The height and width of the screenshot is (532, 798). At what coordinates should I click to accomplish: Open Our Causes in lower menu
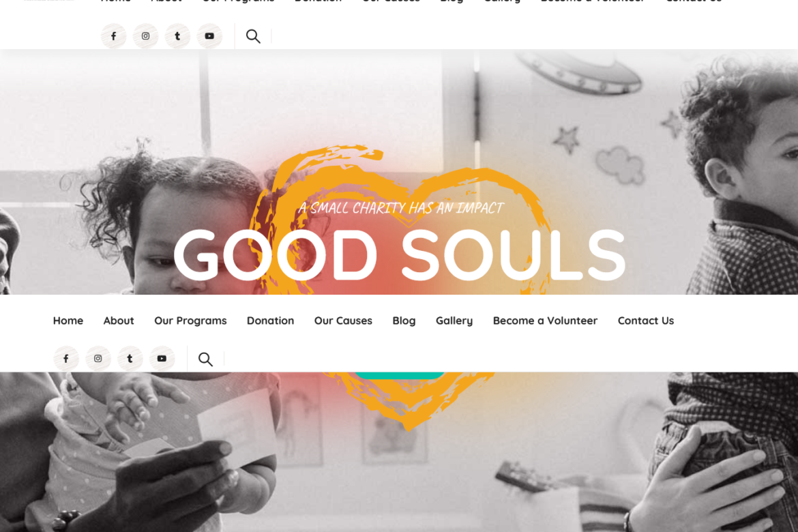pos(343,321)
